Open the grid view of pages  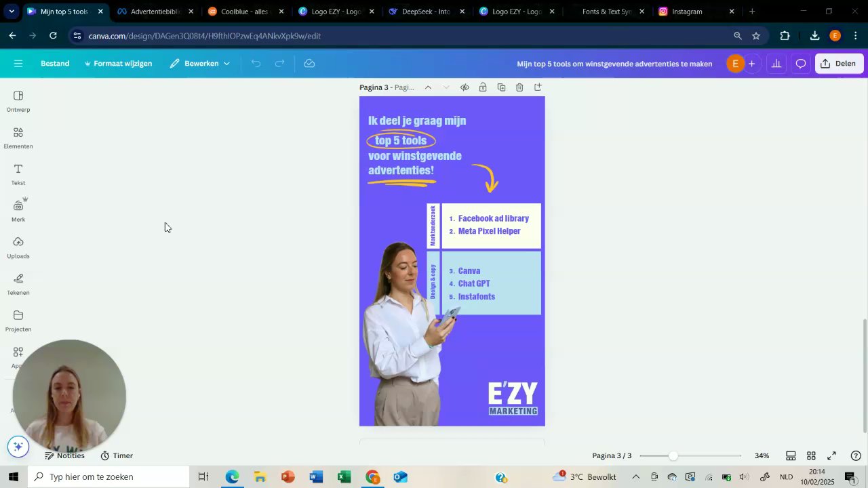coord(811,455)
